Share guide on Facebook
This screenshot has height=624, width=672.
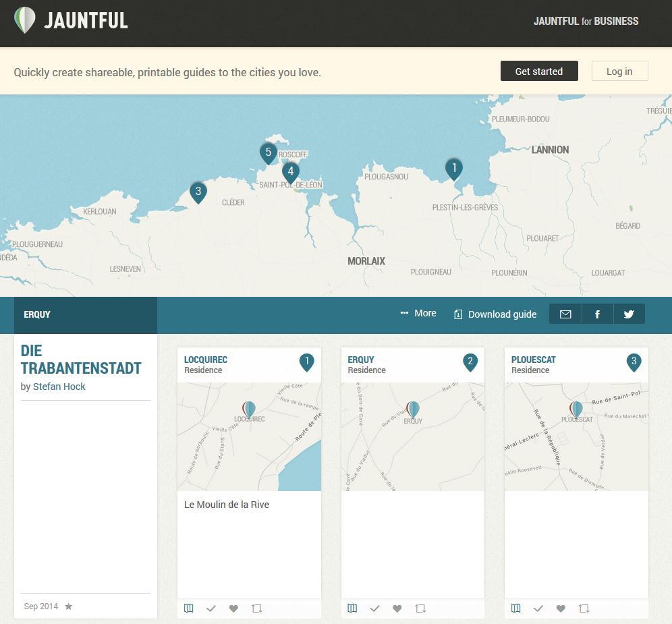point(597,314)
